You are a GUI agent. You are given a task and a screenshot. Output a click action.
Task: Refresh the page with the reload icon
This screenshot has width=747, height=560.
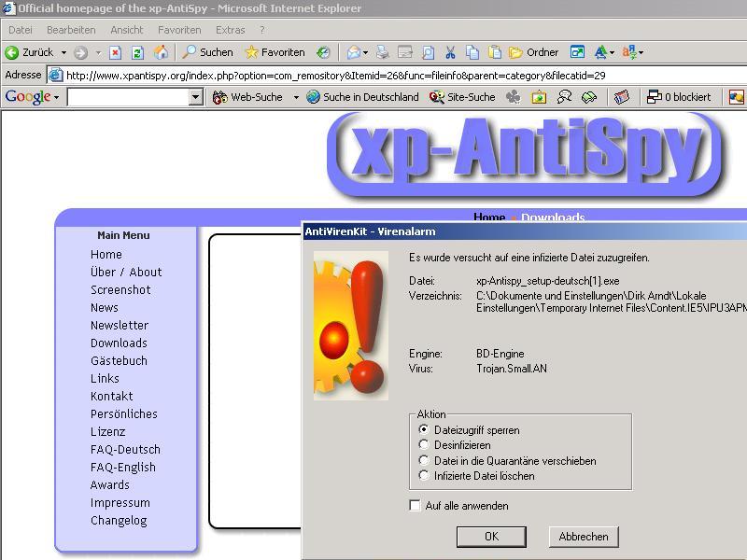137,52
